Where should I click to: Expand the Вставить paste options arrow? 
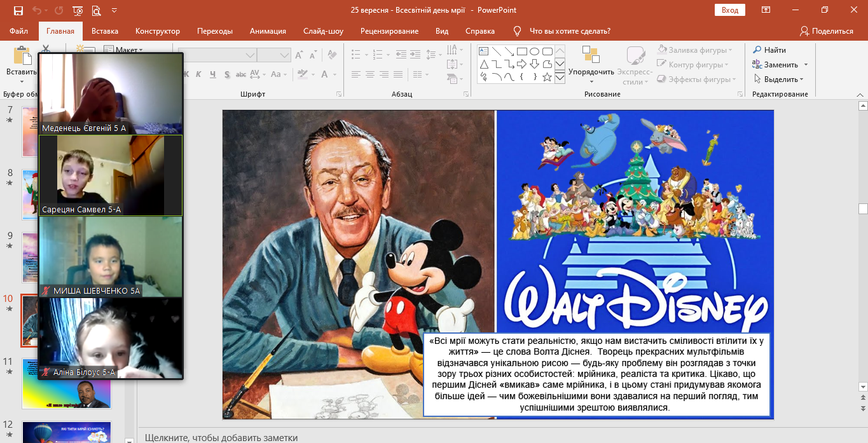(x=22, y=81)
